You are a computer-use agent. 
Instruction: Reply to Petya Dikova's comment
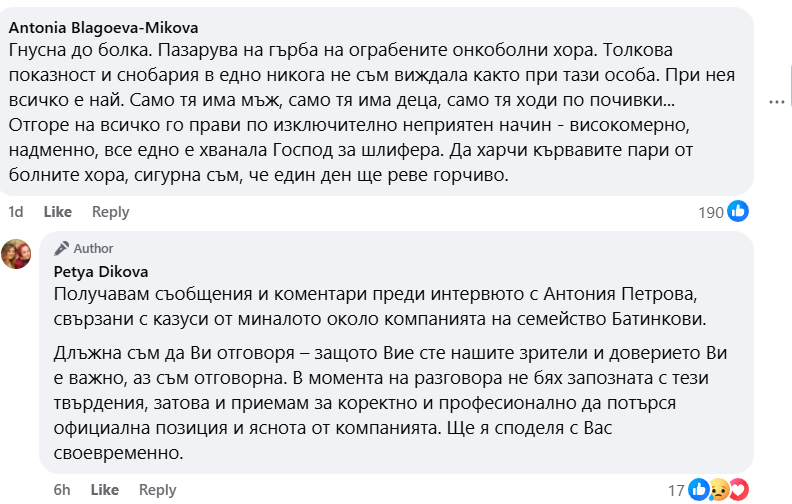point(157,490)
